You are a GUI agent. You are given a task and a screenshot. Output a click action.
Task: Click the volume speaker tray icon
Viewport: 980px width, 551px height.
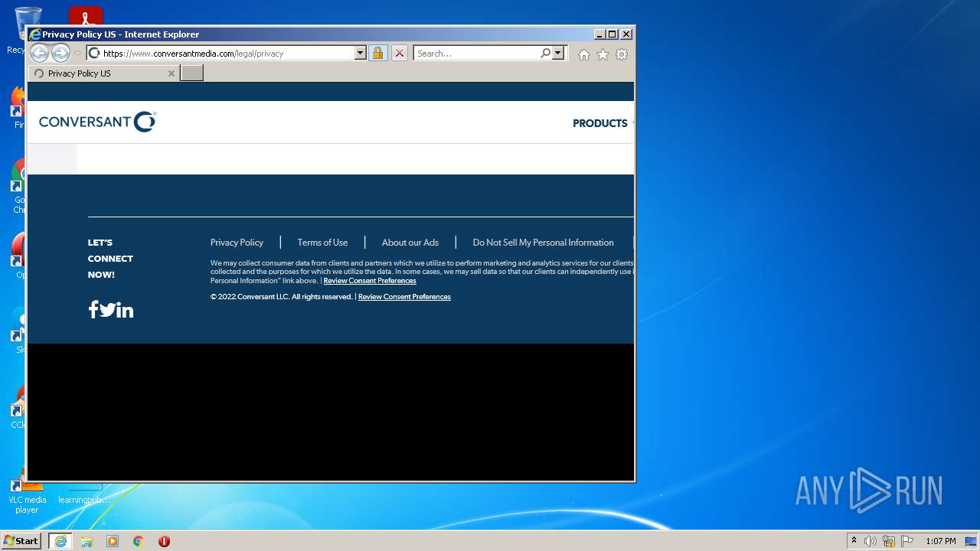(871, 541)
